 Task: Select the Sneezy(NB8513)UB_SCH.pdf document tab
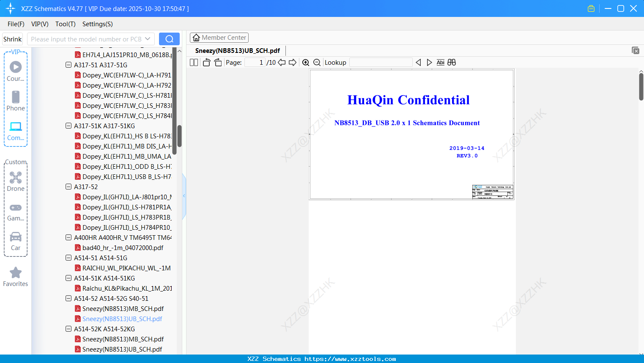(238, 51)
